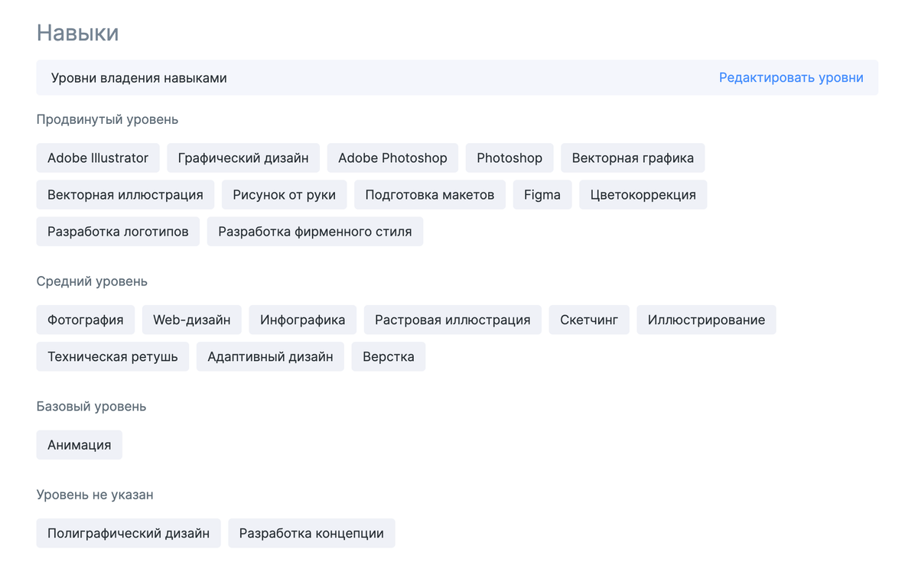Select the «Скетчинг» skill tag
The height and width of the screenshot is (588, 918).
pos(589,320)
